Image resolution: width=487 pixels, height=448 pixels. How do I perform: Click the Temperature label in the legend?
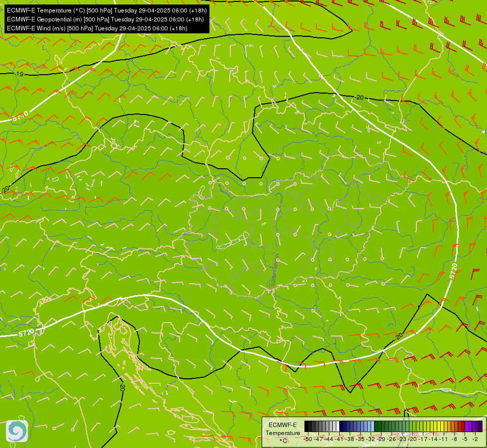tap(283, 433)
